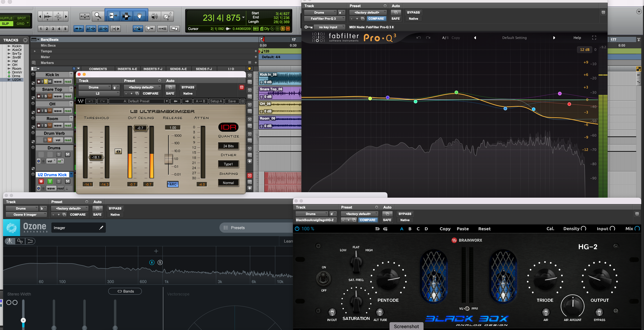Click L2 next preset arrow
Screen dimensions: 644x330
(187, 101)
